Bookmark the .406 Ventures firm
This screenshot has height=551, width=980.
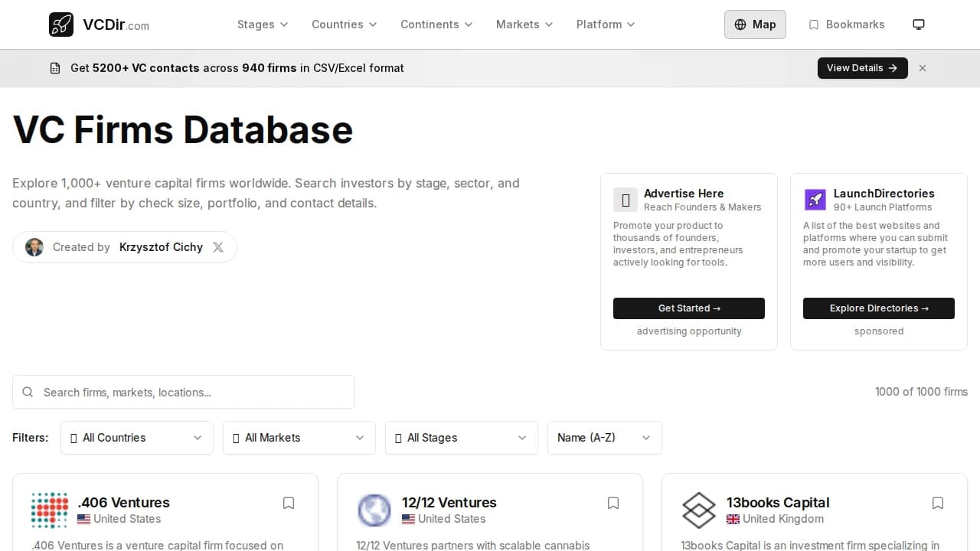289,503
